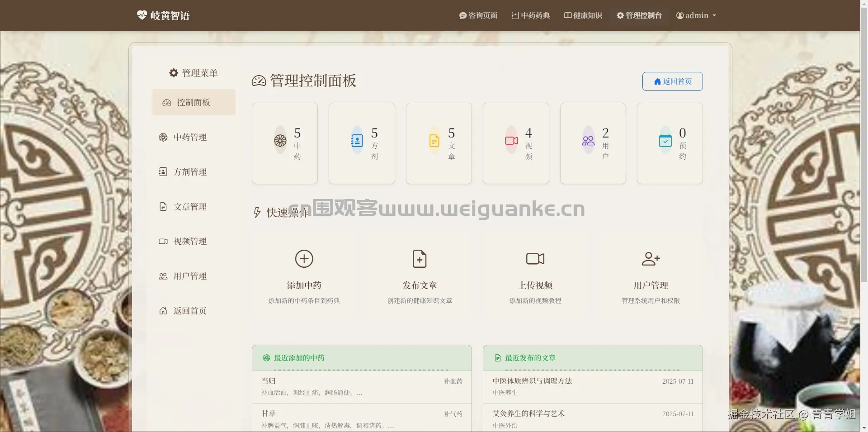Click the 添加新的视频教程 description

(x=535, y=301)
